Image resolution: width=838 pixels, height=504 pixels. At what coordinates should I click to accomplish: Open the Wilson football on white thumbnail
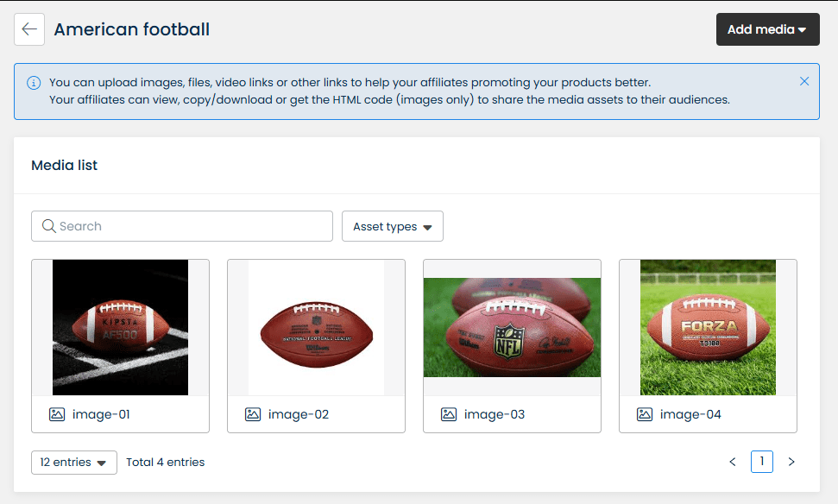(316, 327)
